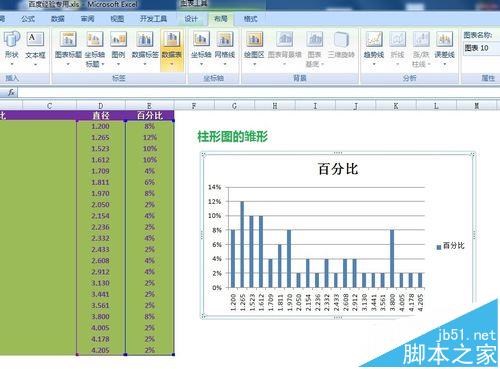This screenshot has height=369, width=500.
Task: Switch to the 视图 ribbon tab
Action: [x=117, y=19]
